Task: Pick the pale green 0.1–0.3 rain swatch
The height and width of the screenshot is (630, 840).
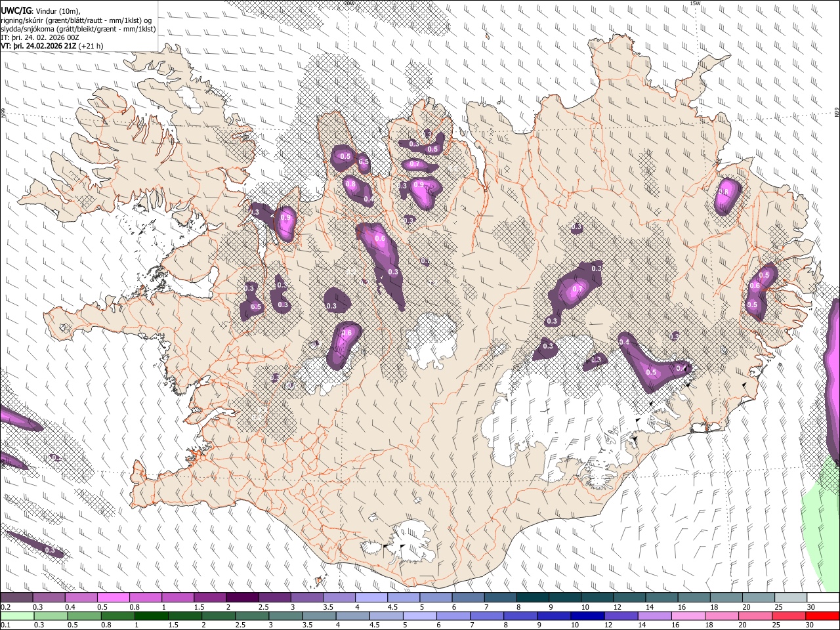Action: 16,616
